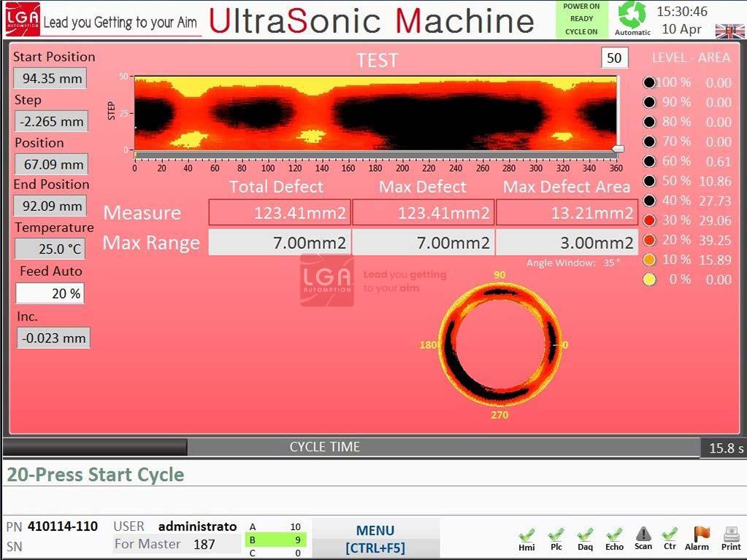Click the clock showing 15:30:46
Image resolution: width=747 pixels, height=560 pixels.
pyautogui.click(x=682, y=11)
